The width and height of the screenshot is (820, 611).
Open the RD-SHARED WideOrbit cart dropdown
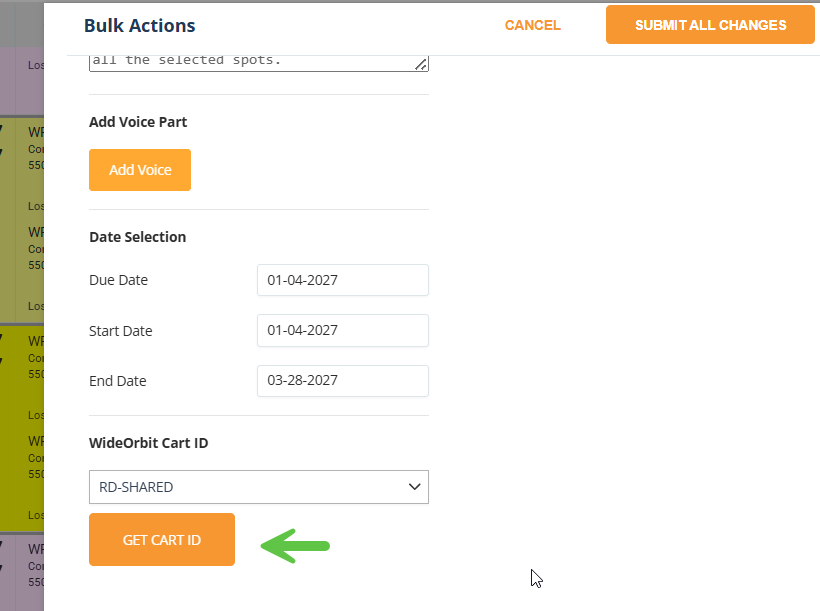click(259, 487)
